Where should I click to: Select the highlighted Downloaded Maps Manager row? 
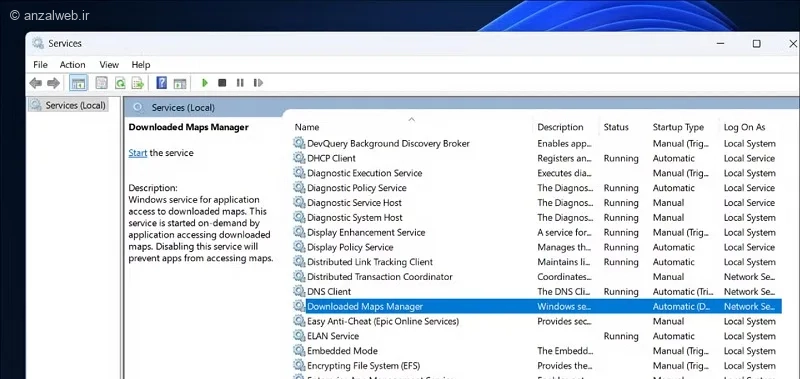(537, 306)
